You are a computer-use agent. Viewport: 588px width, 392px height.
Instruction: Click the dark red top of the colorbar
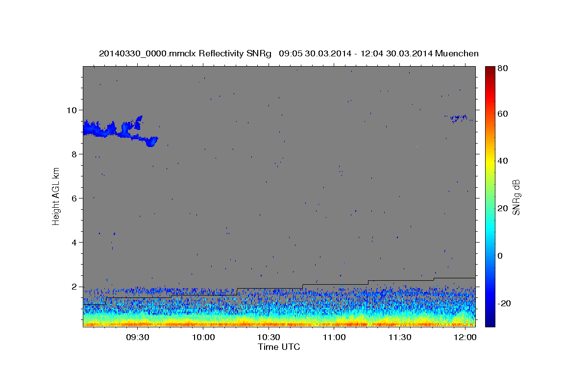[x=490, y=71]
